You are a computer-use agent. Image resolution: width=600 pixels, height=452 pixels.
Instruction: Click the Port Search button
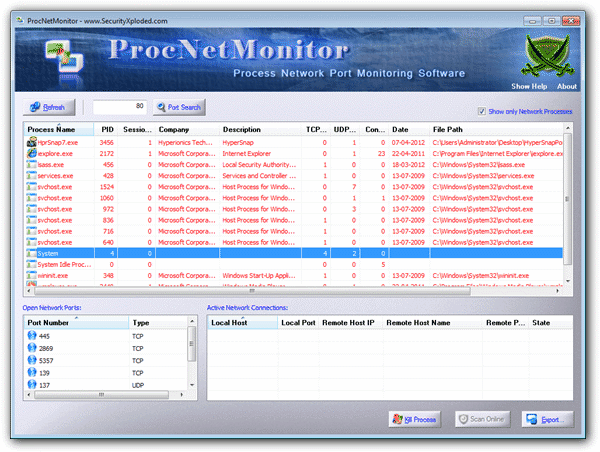point(179,107)
